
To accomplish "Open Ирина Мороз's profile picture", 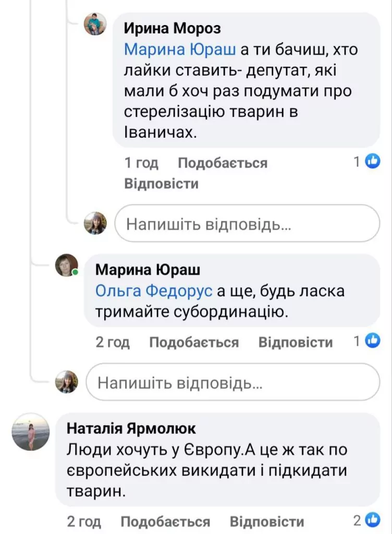I will click(95, 24).
